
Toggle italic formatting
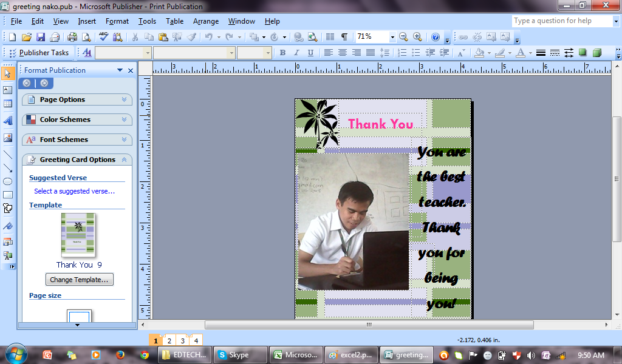[x=296, y=53]
